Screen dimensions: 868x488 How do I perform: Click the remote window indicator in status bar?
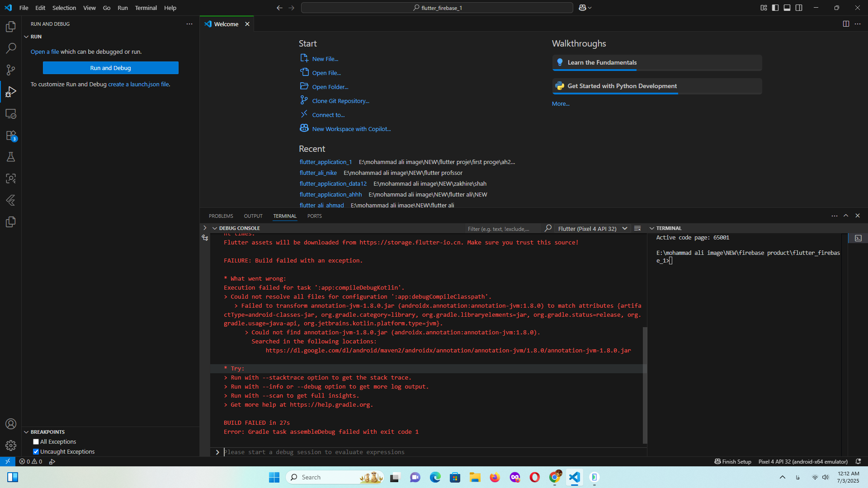click(x=8, y=461)
